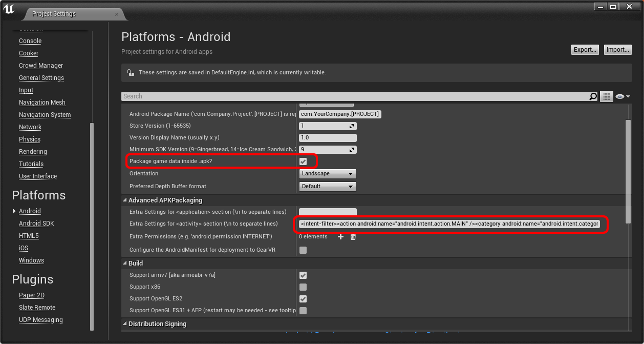Click the search magnifier icon
Image resolution: width=644 pixels, height=344 pixels.
point(593,96)
